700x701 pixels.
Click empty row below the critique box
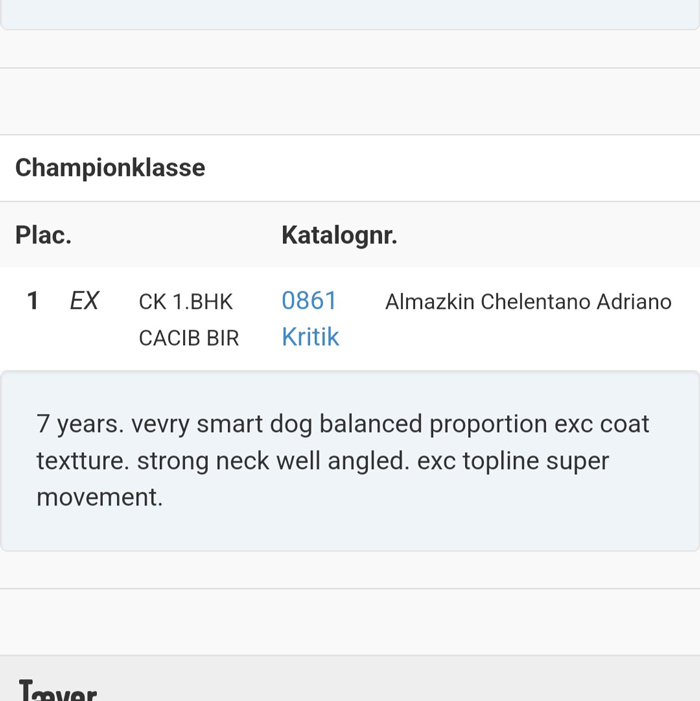click(x=350, y=621)
